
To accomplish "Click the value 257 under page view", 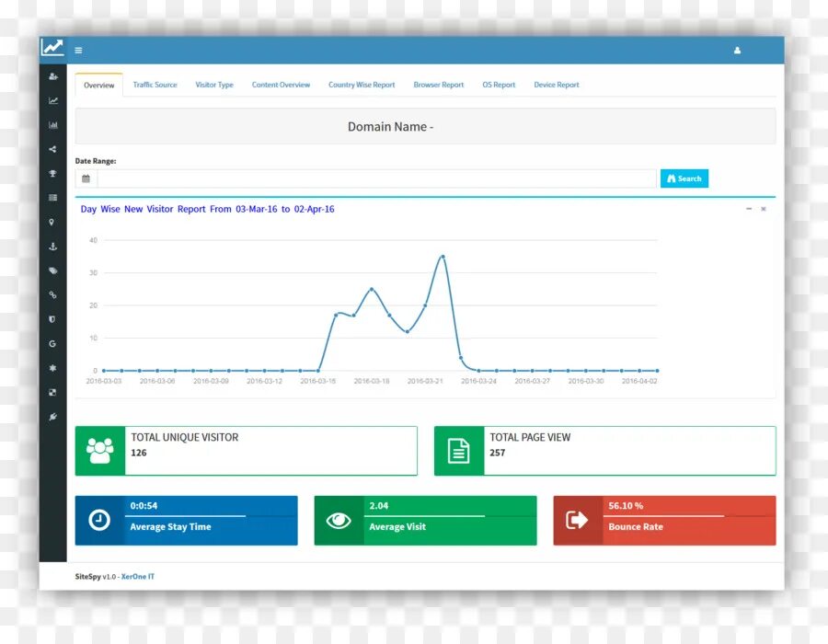I will click(498, 453).
